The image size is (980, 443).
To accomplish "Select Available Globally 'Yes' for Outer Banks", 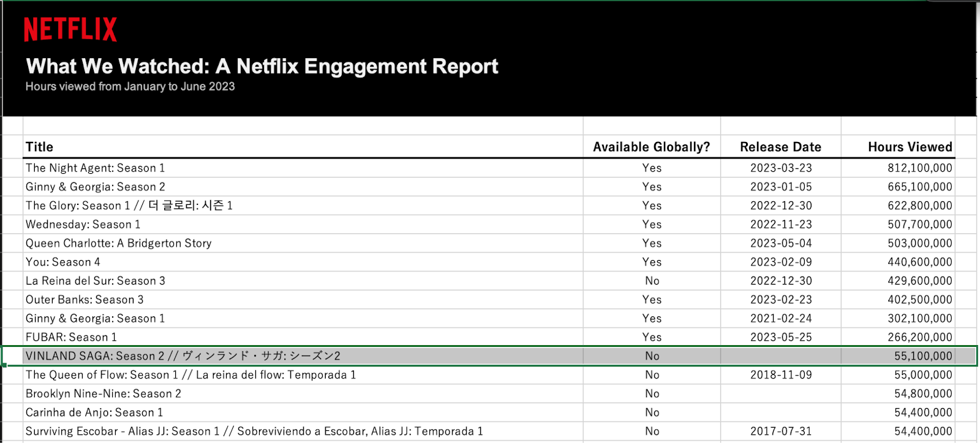I will [652, 300].
